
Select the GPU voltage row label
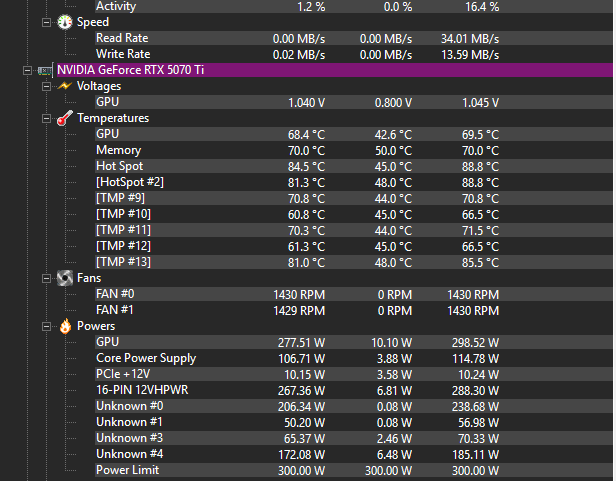pyautogui.click(x=108, y=102)
